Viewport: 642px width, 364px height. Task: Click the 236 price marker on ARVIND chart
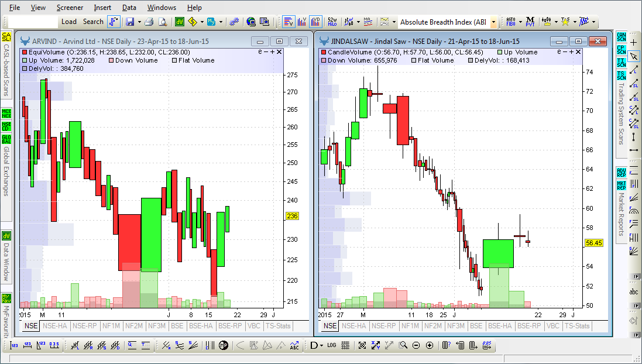click(x=292, y=216)
